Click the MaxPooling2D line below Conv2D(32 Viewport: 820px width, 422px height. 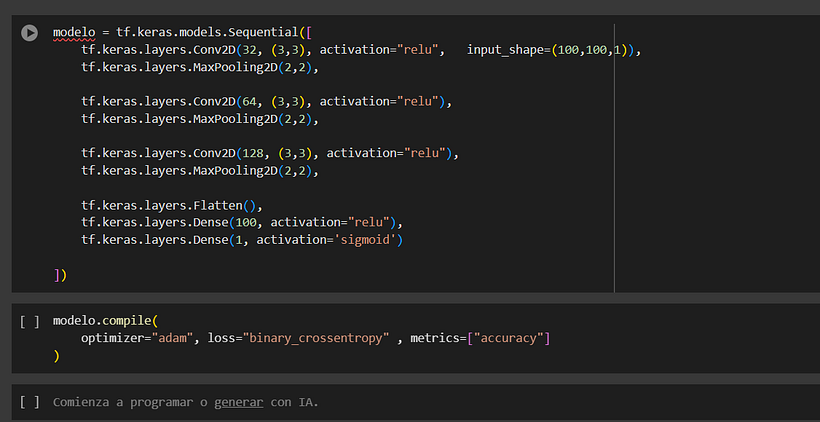click(200, 67)
